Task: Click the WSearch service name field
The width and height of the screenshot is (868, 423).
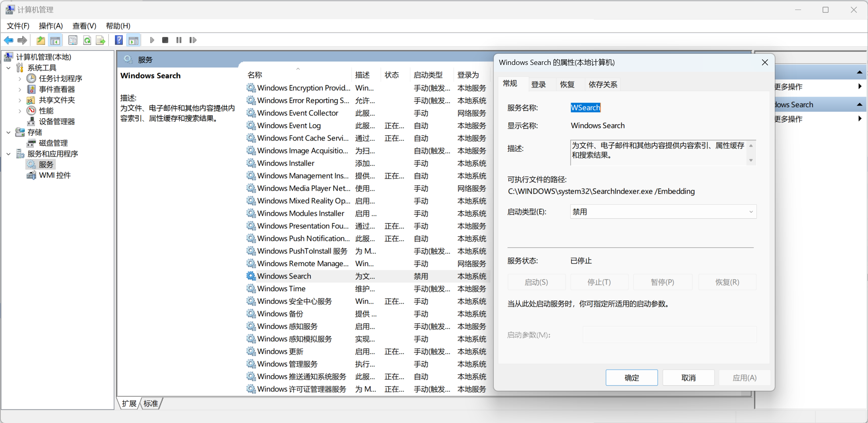Action: 585,108
